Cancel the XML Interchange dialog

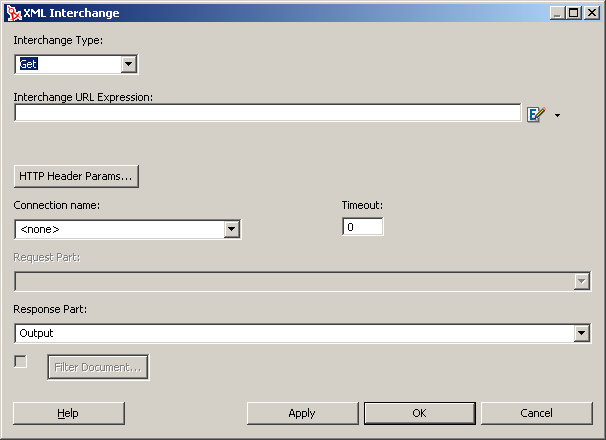click(537, 413)
